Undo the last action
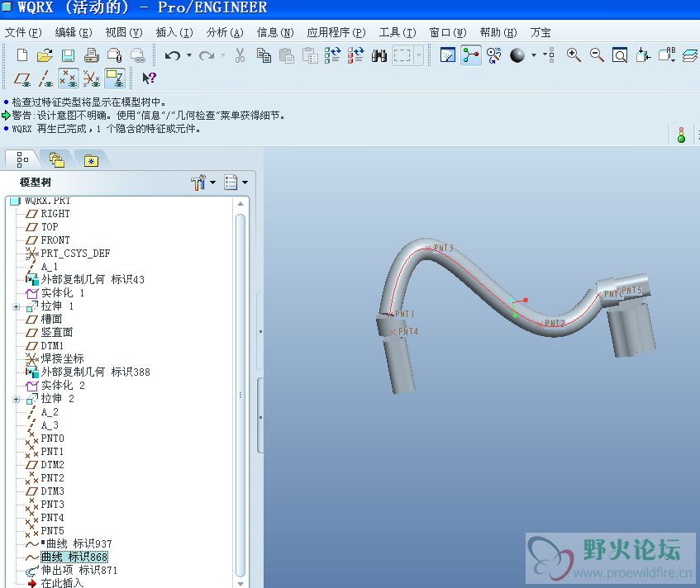The image size is (700, 588). 173,55
